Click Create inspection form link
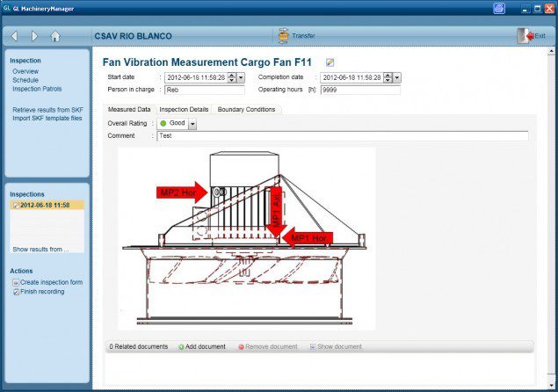 (51, 282)
